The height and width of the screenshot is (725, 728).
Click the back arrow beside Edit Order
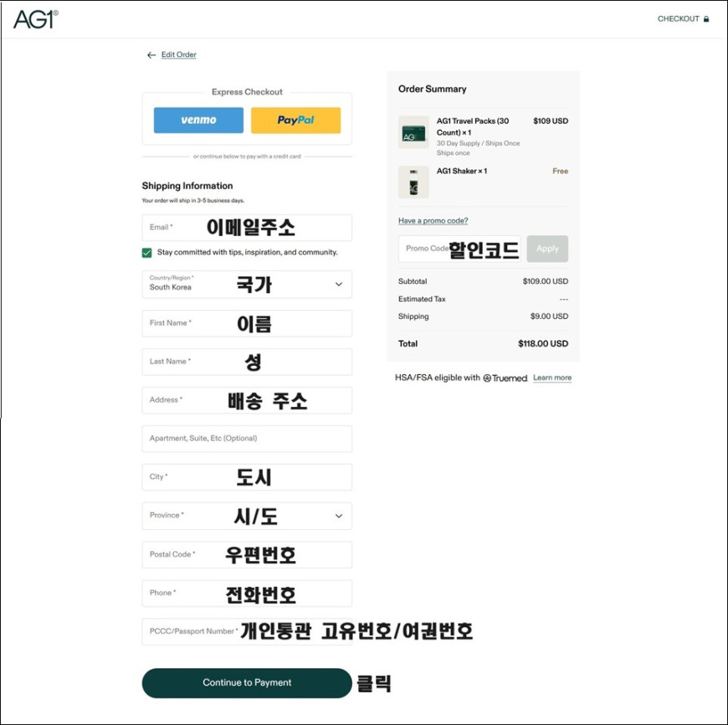click(x=151, y=55)
